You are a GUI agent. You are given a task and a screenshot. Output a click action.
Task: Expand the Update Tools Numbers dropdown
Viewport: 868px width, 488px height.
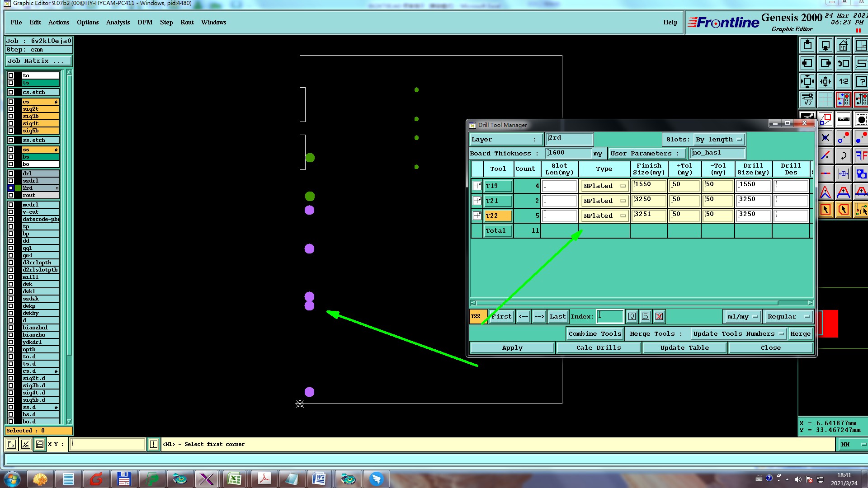pos(738,334)
